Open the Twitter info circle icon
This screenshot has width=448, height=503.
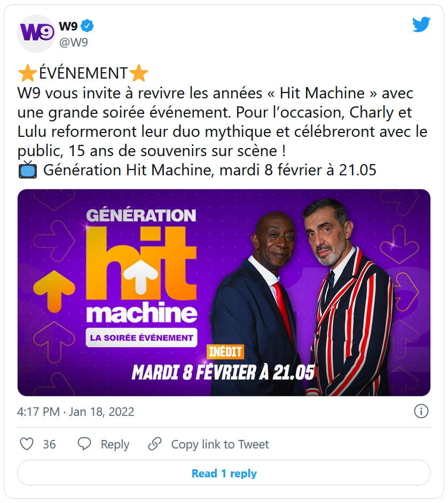pos(421,411)
